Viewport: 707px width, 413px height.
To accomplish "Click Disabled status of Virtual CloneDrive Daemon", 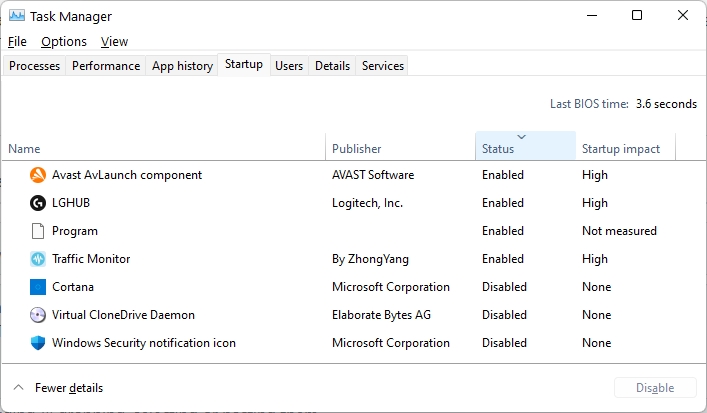I will click(504, 315).
